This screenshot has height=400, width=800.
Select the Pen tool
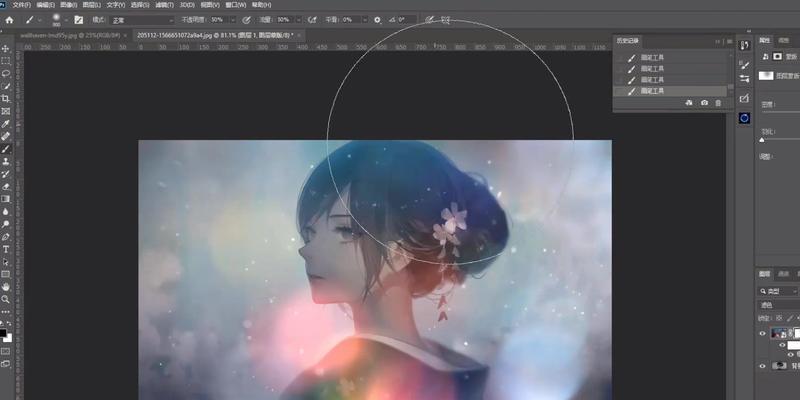[x=6, y=237]
